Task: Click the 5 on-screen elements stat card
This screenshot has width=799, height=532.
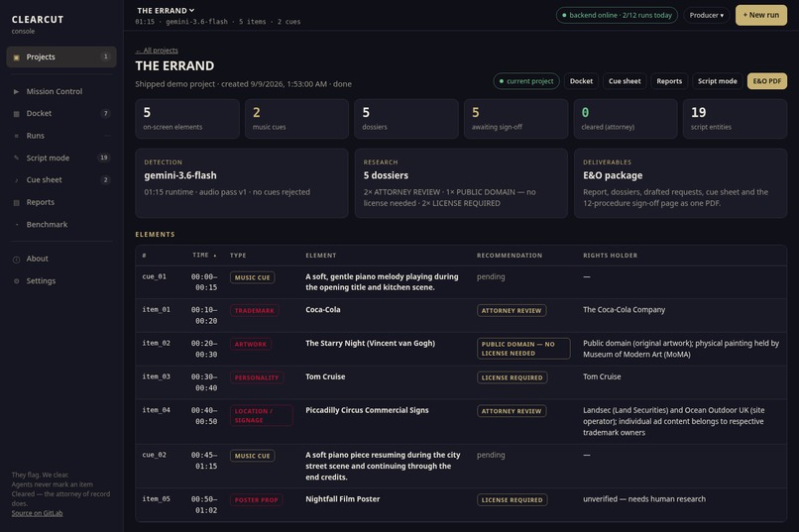Action: (187, 119)
